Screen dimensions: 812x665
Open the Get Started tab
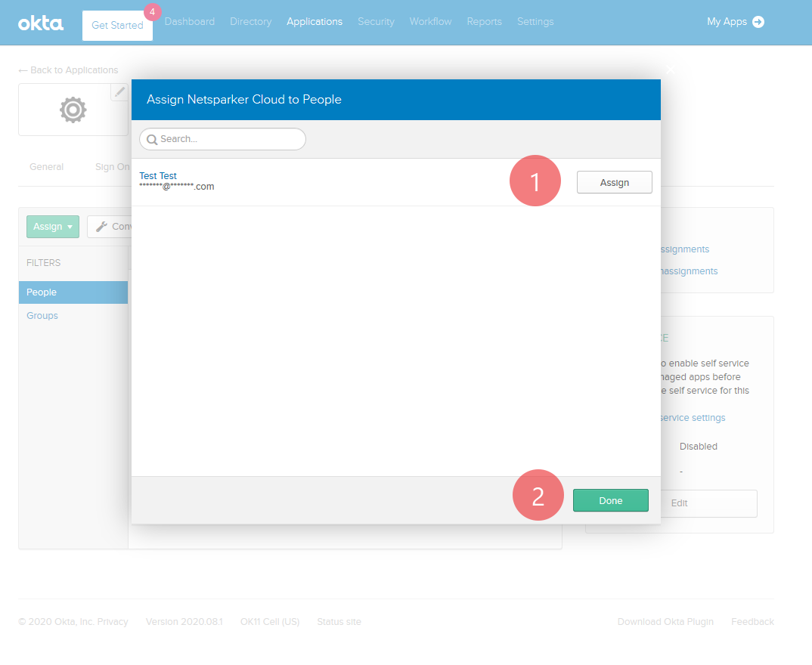click(117, 25)
